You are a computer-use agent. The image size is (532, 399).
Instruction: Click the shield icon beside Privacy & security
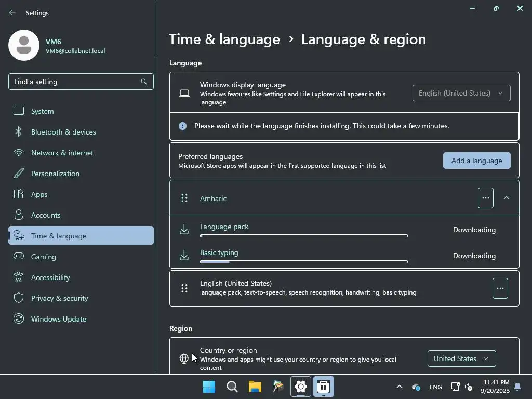pyautogui.click(x=19, y=298)
